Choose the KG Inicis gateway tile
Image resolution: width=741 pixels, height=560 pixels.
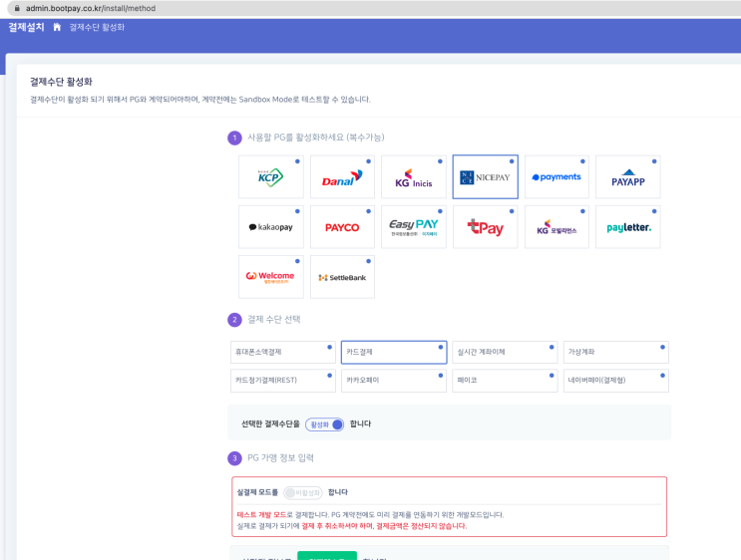414,177
